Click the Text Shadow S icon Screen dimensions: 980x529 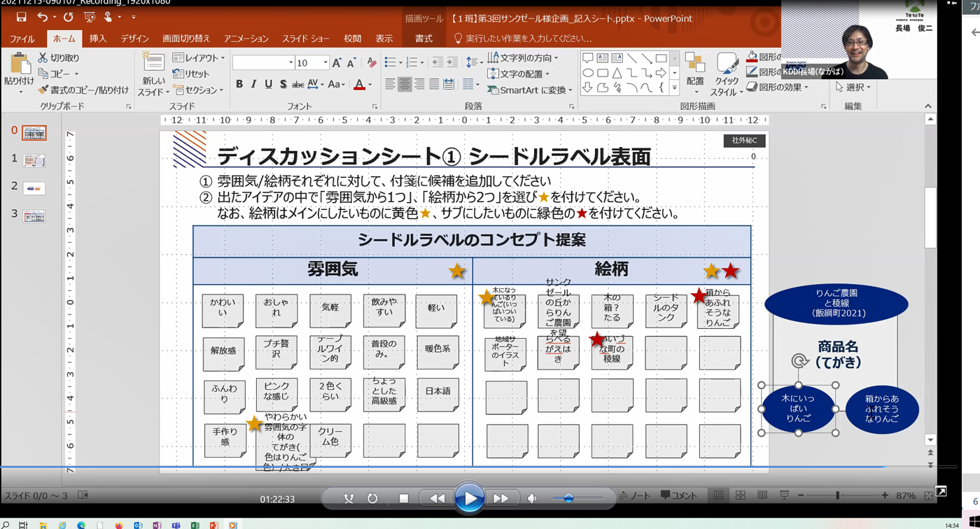tap(283, 85)
